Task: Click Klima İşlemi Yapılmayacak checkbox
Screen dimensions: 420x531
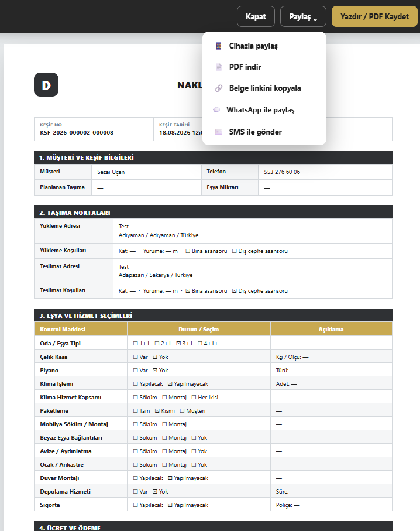Action: [x=170, y=383]
